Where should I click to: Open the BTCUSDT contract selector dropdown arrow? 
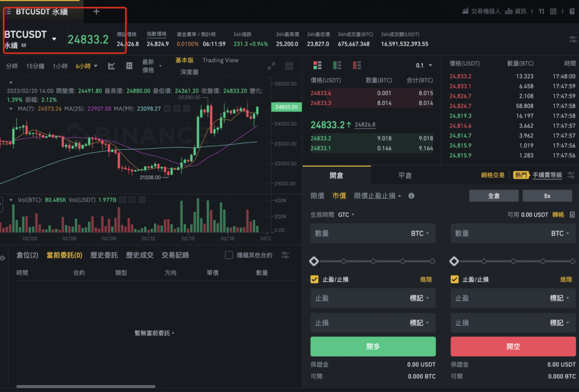click(54, 39)
